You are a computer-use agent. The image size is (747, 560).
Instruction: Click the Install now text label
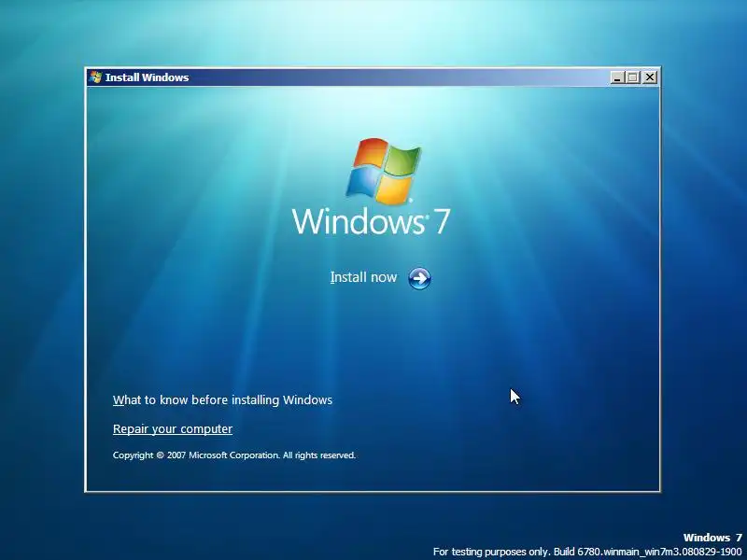click(x=363, y=277)
